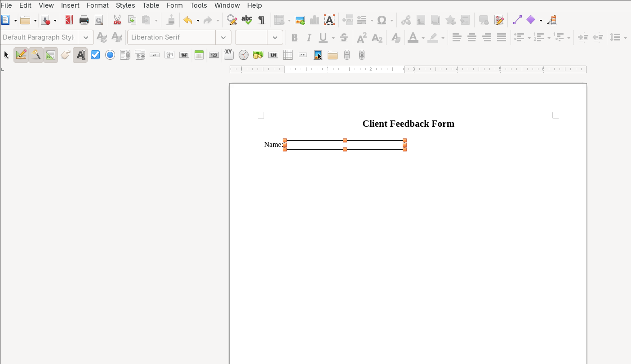Screen dimensions: 631x364
Task: Open the Paragraph Style dropdown
Action: point(86,37)
